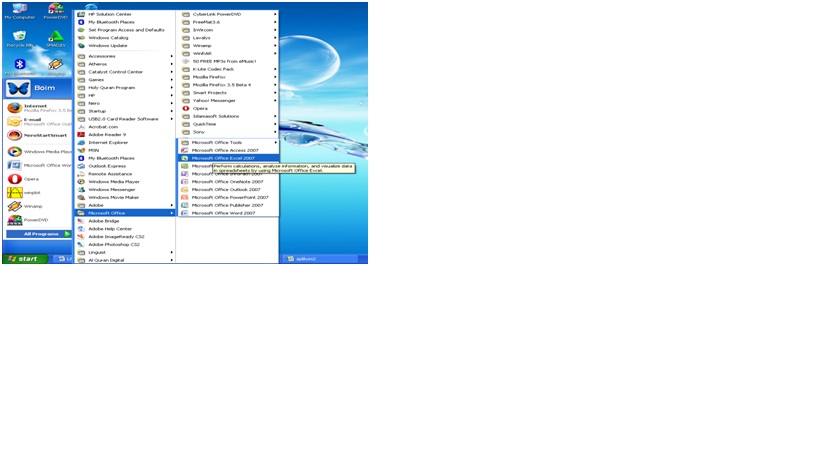Launch Microsoft Office Word 2007

[229, 213]
